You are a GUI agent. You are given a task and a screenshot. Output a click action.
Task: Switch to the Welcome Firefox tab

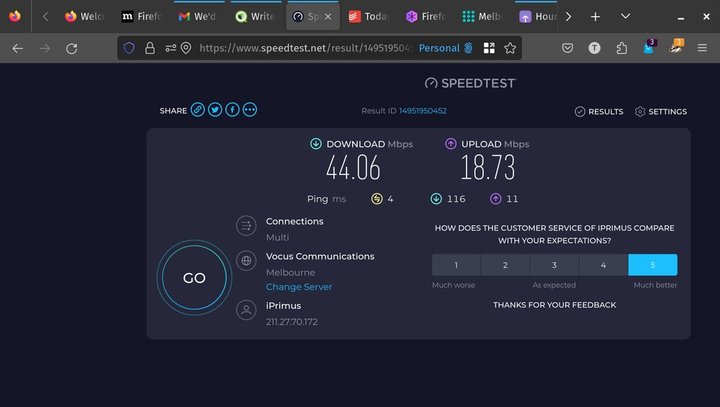coord(85,17)
